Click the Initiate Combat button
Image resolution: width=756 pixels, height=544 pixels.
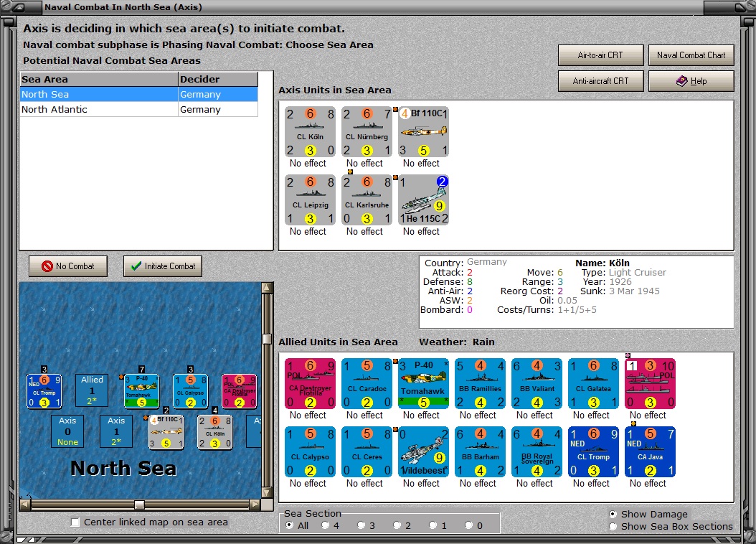[163, 266]
